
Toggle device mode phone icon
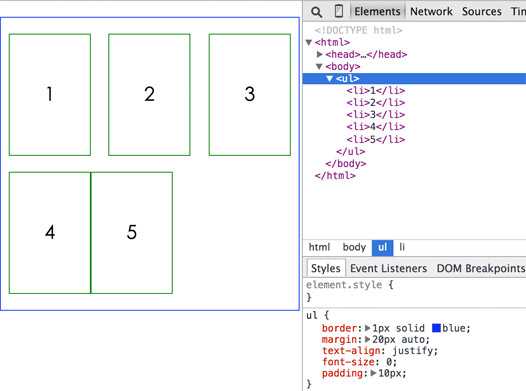point(339,11)
